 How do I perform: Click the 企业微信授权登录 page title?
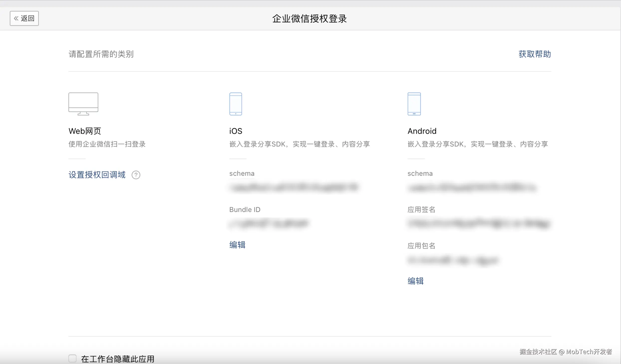[310, 19]
